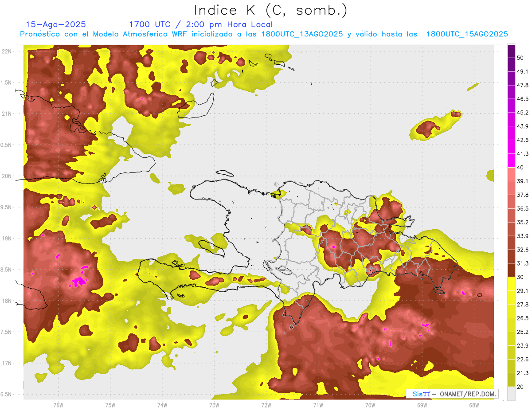Viewport: 532px width, 411px height.
Task: Click the legend value '41.3'
Action: click(523, 154)
